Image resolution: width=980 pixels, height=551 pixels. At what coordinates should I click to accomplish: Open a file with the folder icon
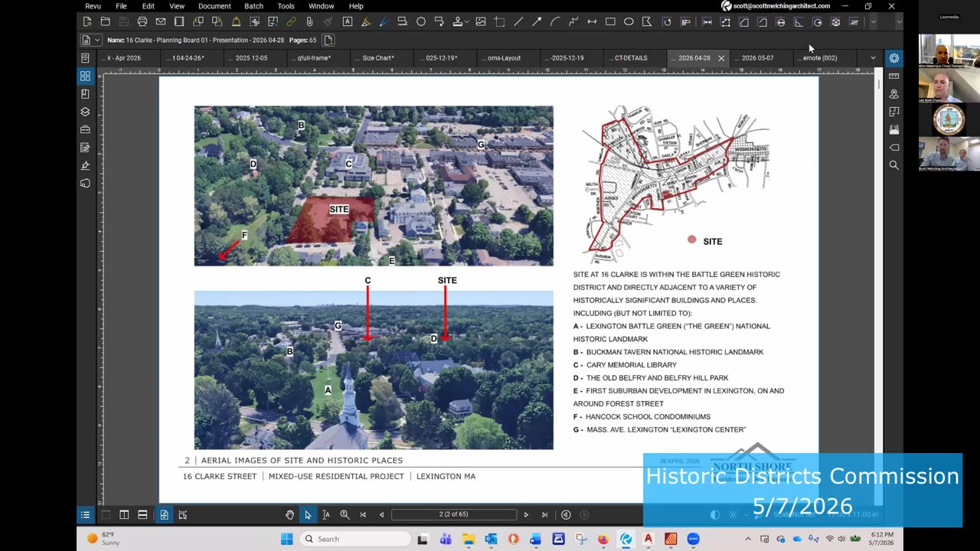click(x=105, y=21)
